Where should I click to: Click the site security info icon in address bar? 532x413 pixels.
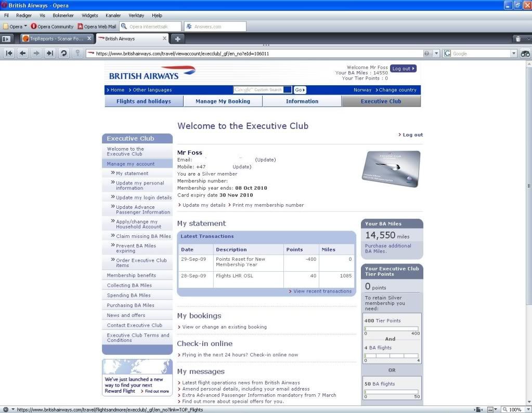pyautogui.click(x=427, y=54)
